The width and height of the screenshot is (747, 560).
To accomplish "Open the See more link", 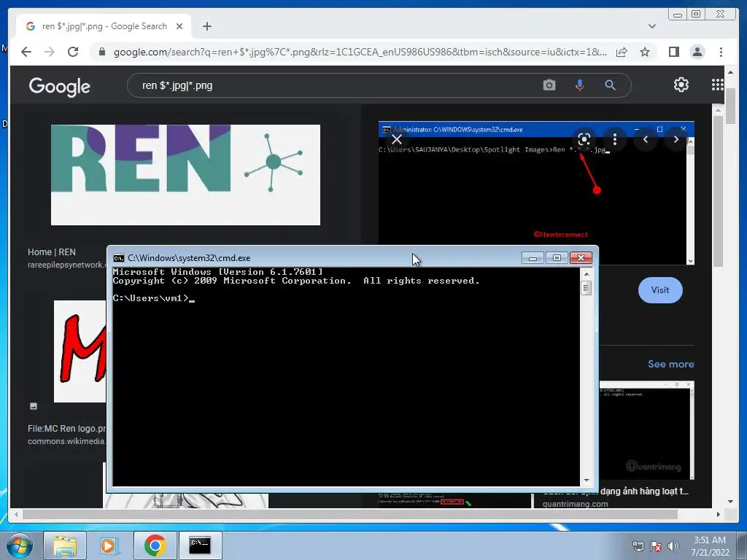I will (x=671, y=364).
